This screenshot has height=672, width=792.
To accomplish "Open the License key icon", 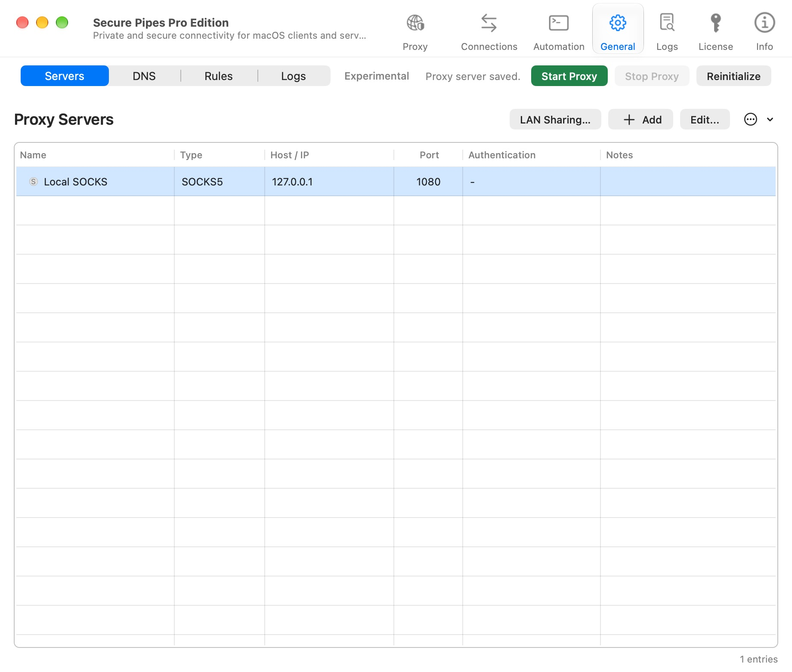I will pyautogui.click(x=716, y=23).
